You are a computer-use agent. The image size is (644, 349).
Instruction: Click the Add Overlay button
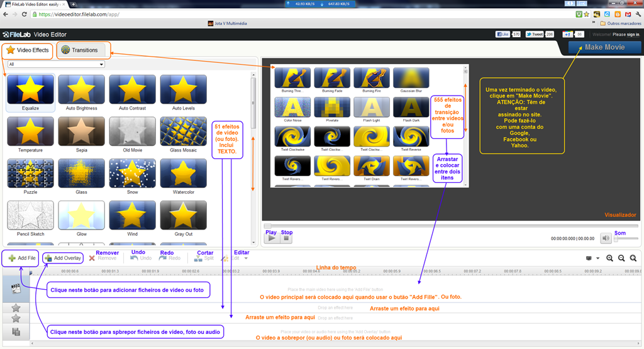pyautogui.click(x=64, y=258)
